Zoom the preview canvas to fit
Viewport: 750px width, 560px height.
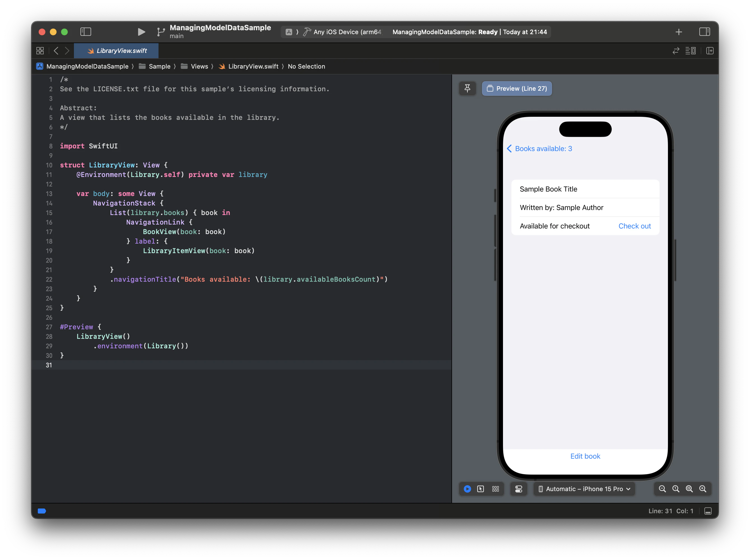click(x=689, y=489)
